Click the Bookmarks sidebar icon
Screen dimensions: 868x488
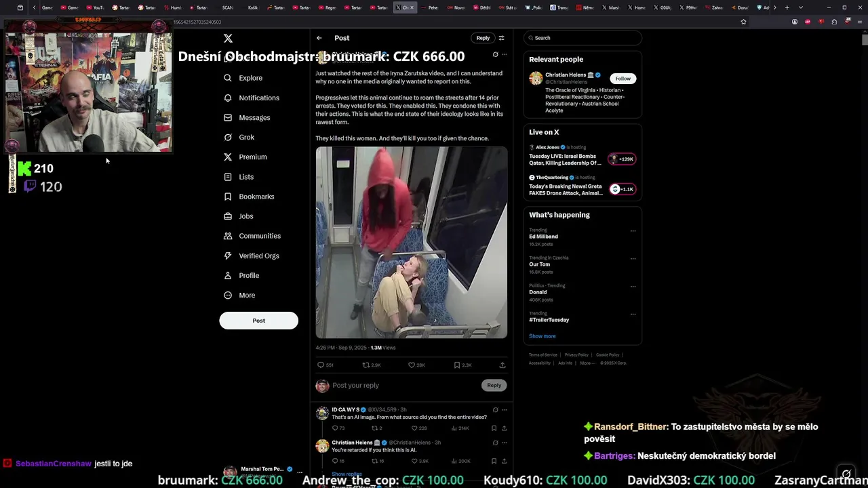click(228, 197)
